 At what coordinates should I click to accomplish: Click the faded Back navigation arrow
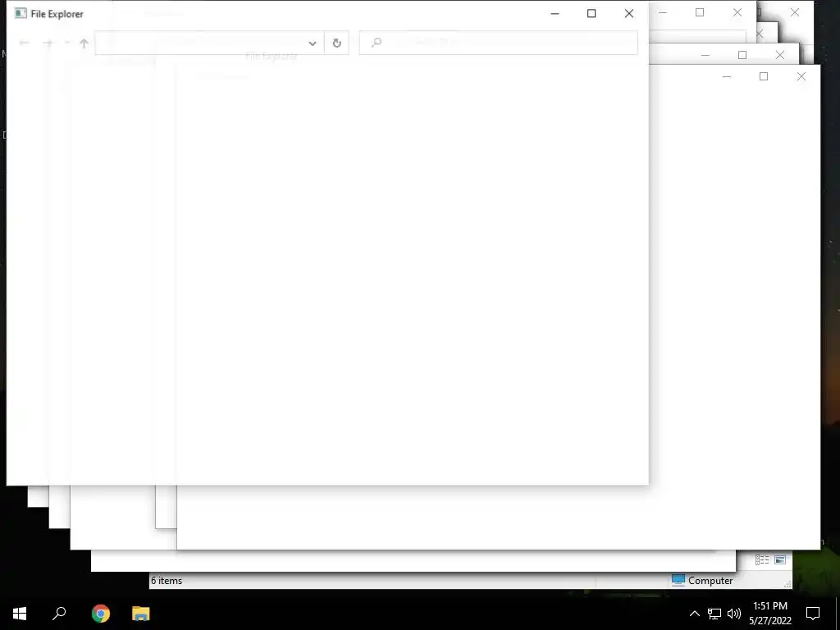[24, 43]
